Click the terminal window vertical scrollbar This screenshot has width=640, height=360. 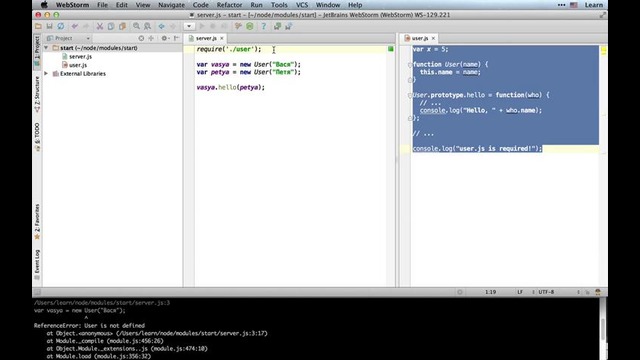tap(603, 329)
